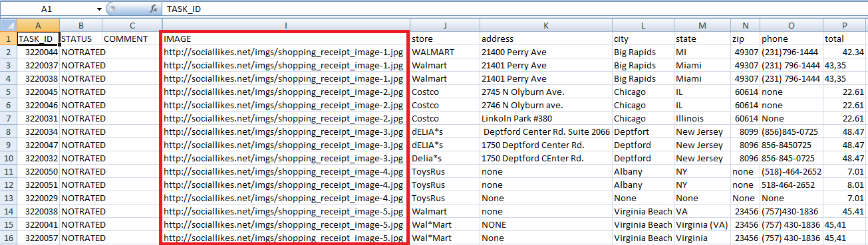The image size is (868, 245).
Task: Select column N header
Action: click(x=745, y=25)
